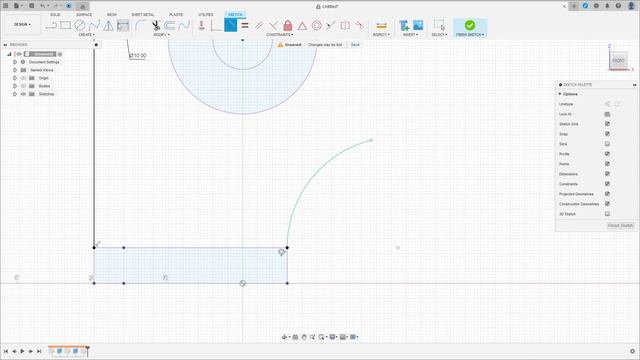The image size is (640, 360).
Task: Click the Look At icon in Sketch Palette
Action: 607,114
